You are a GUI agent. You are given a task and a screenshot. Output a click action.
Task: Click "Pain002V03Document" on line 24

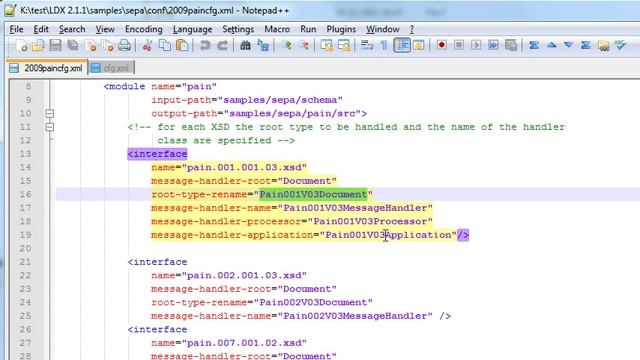[x=313, y=302]
